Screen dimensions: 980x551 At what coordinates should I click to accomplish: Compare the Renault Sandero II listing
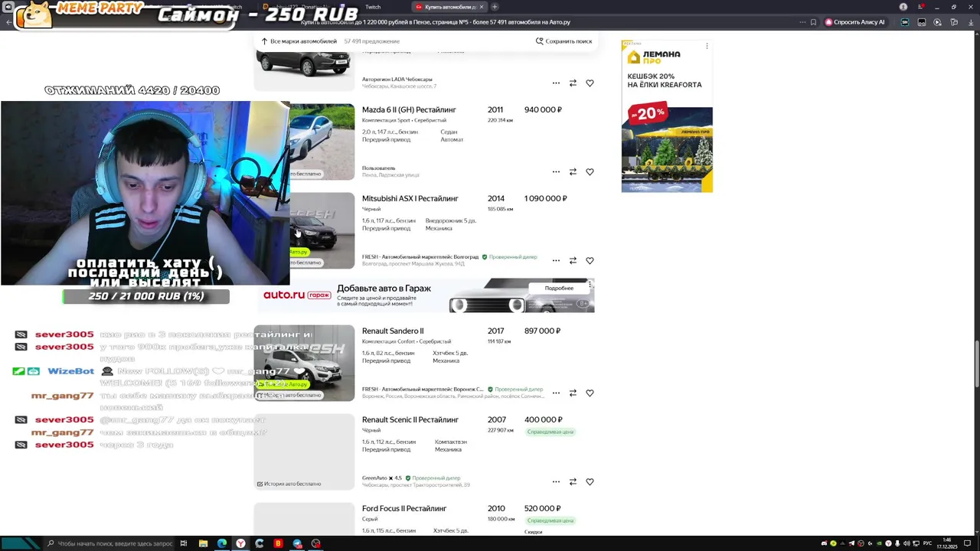coord(573,393)
